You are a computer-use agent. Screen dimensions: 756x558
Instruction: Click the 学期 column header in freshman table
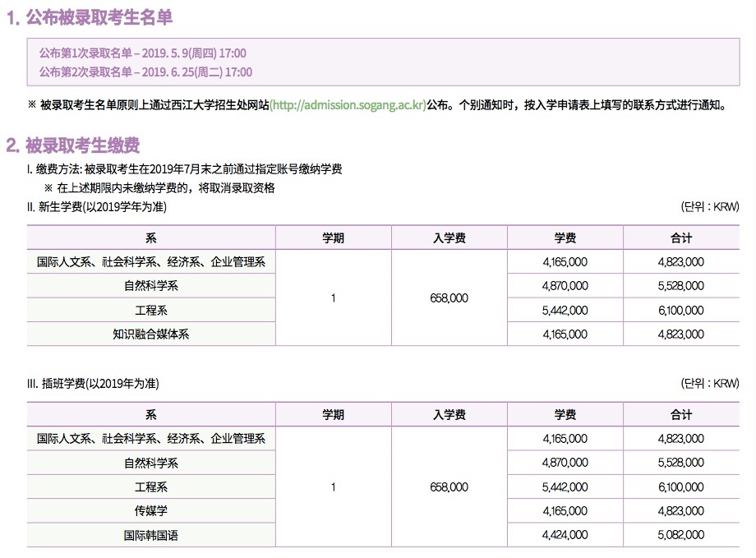(333, 238)
